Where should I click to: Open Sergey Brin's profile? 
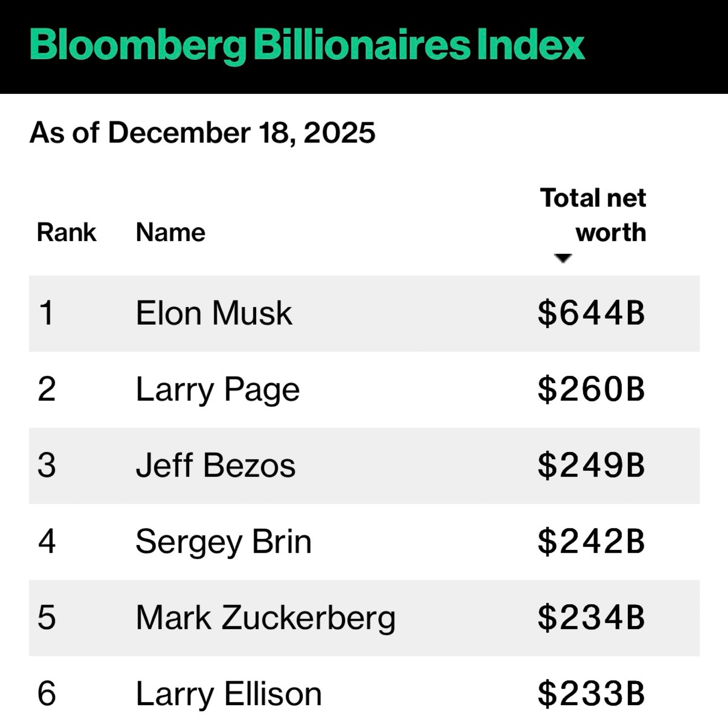click(224, 542)
